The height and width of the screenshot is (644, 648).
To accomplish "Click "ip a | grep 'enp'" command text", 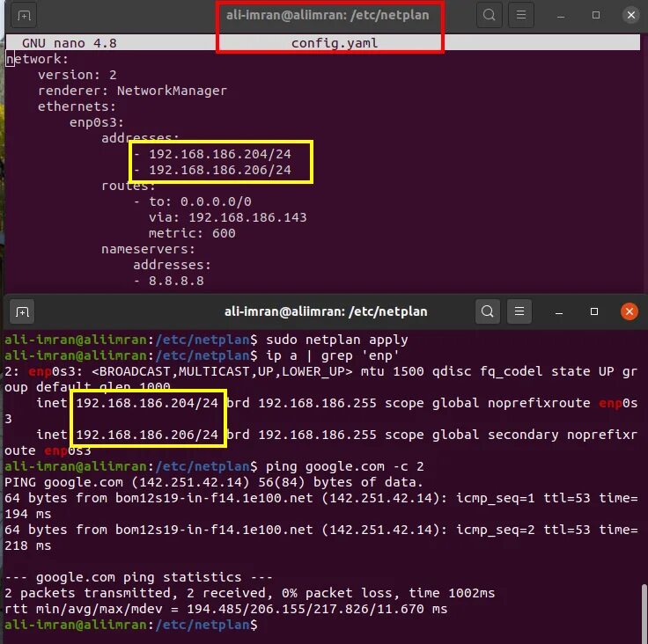I will (333, 355).
